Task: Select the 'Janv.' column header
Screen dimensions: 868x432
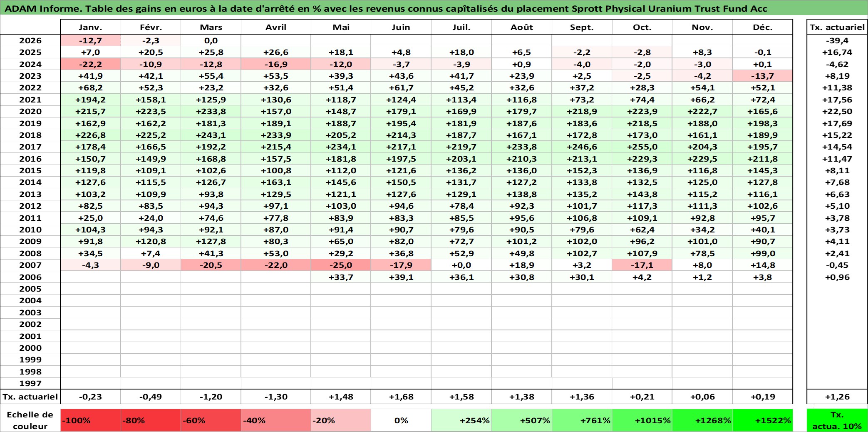Action: tap(91, 27)
